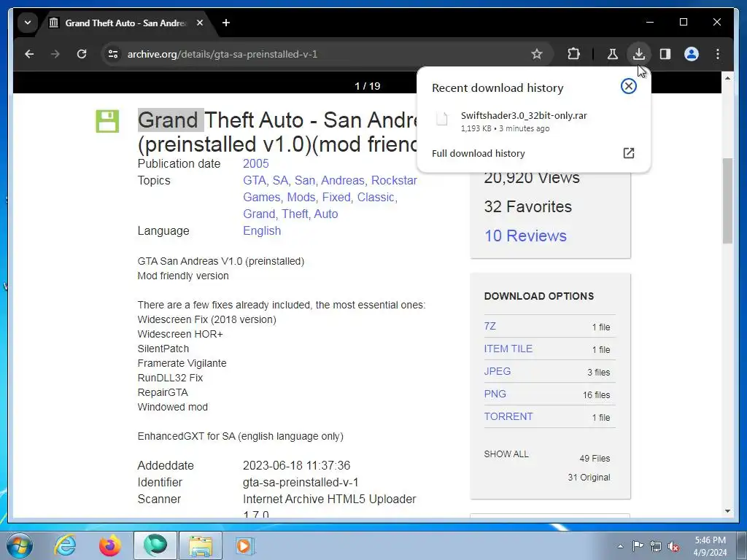Open Swiftshader3.0_32bit-only.rar download
The image size is (747, 560).
(x=533, y=121)
